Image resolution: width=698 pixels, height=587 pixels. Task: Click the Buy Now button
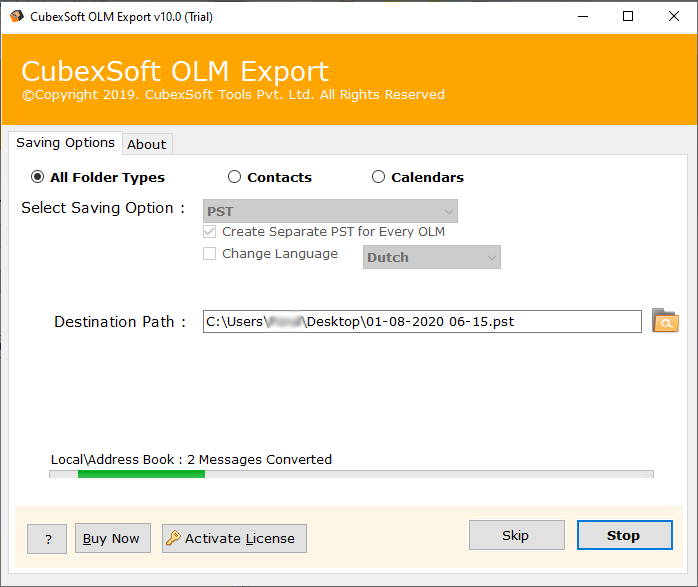coord(113,538)
